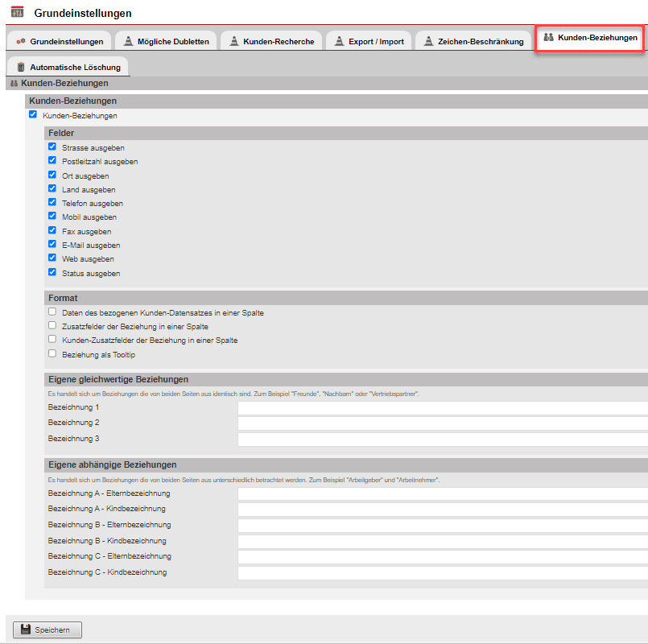The height and width of the screenshot is (644, 648).
Task: Toggle the Status ausgeben checkbox
Action: [52, 273]
